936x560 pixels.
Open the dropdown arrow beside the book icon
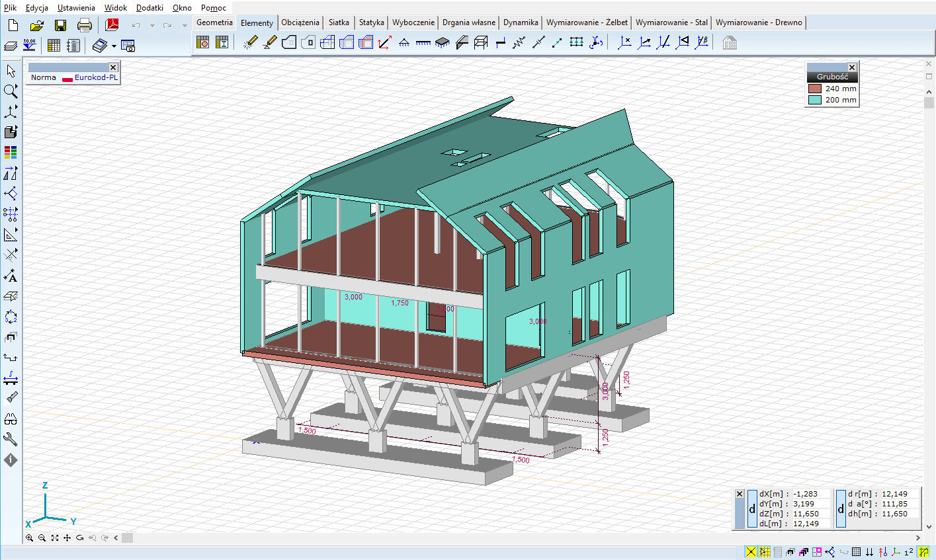coord(114,46)
